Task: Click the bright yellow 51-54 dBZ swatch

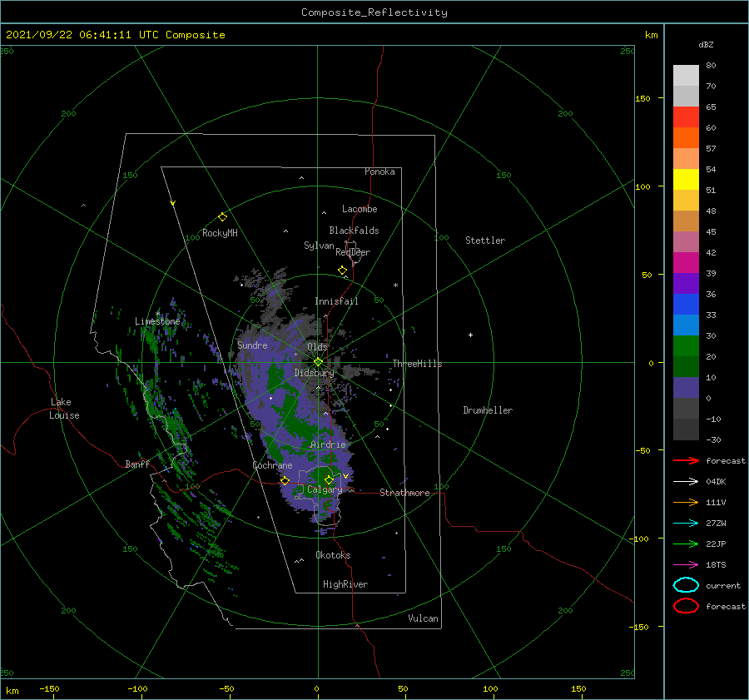Action: pyautogui.click(x=686, y=179)
